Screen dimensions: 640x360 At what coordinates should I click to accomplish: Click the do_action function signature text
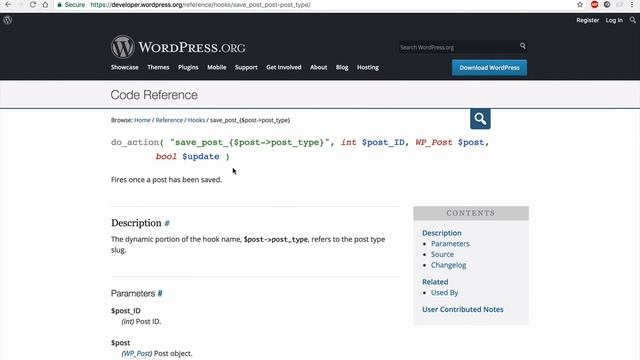pyautogui.click(x=300, y=149)
